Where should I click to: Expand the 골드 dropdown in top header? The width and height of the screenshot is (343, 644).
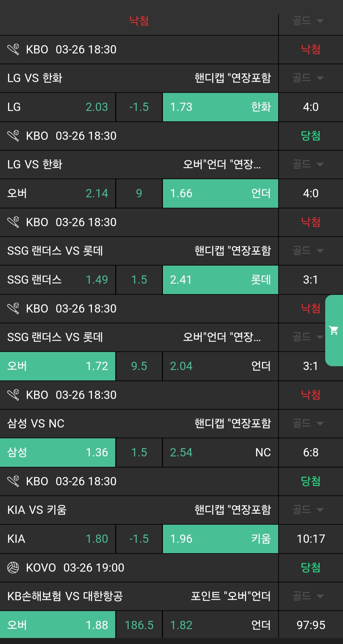tap(308, 21)
